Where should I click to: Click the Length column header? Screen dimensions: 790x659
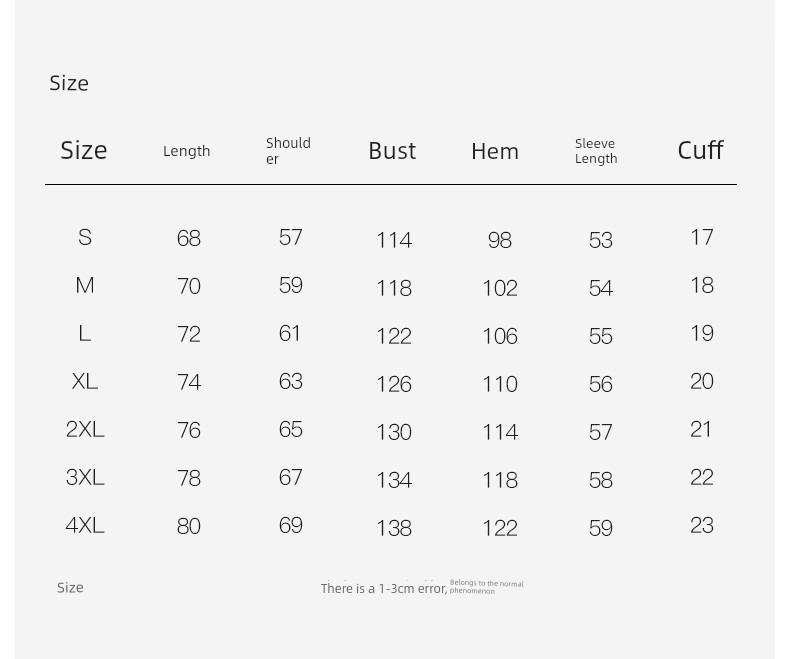coord(186,151)
